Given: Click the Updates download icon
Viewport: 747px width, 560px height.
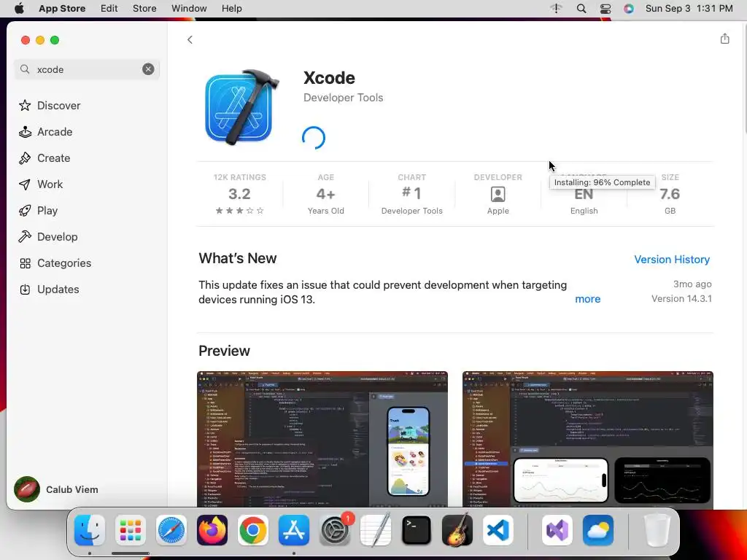Looking at the screenshot, I should tap(25, 289).
